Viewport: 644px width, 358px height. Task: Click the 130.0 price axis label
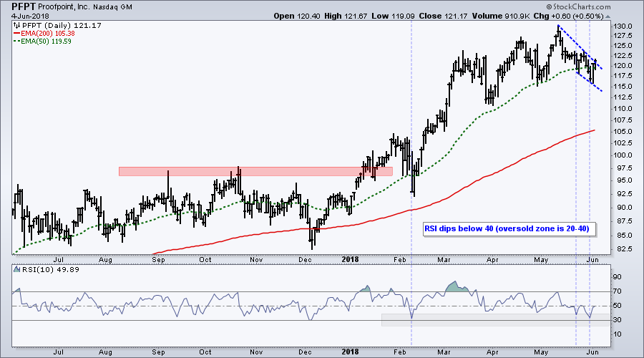623,26
